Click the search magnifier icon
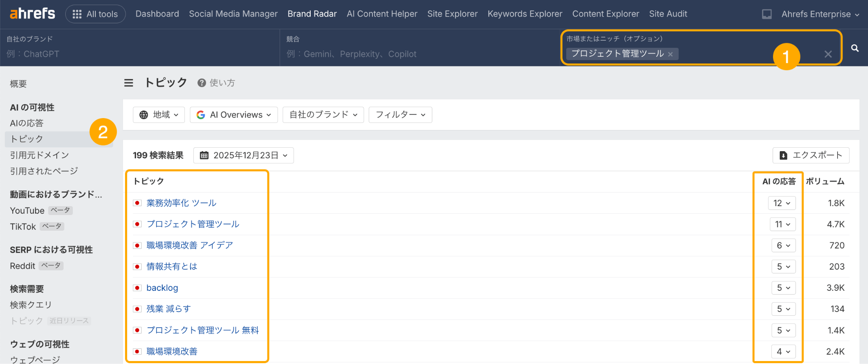This screenshot has height=364, width=868. [x=855, y=48]
